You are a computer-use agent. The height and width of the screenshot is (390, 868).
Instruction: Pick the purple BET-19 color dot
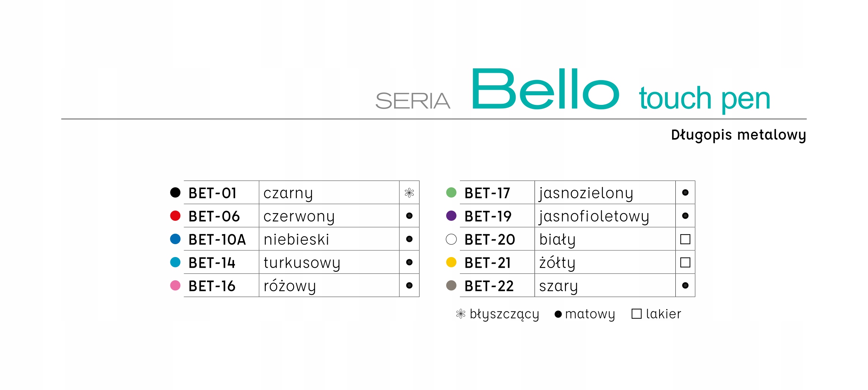(x=451, y=216)
